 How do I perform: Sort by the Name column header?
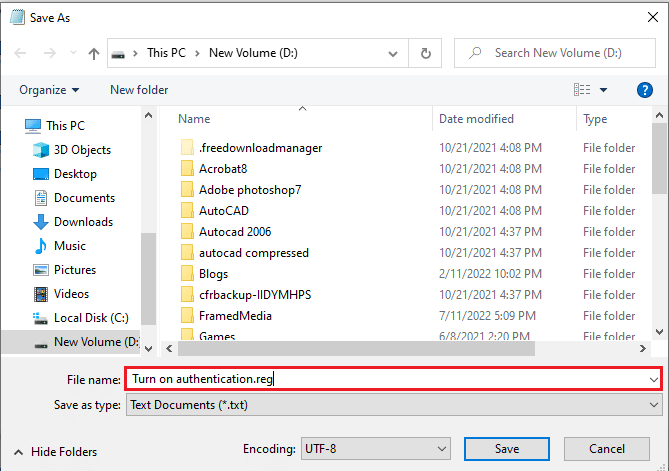[x=194, y=119]
